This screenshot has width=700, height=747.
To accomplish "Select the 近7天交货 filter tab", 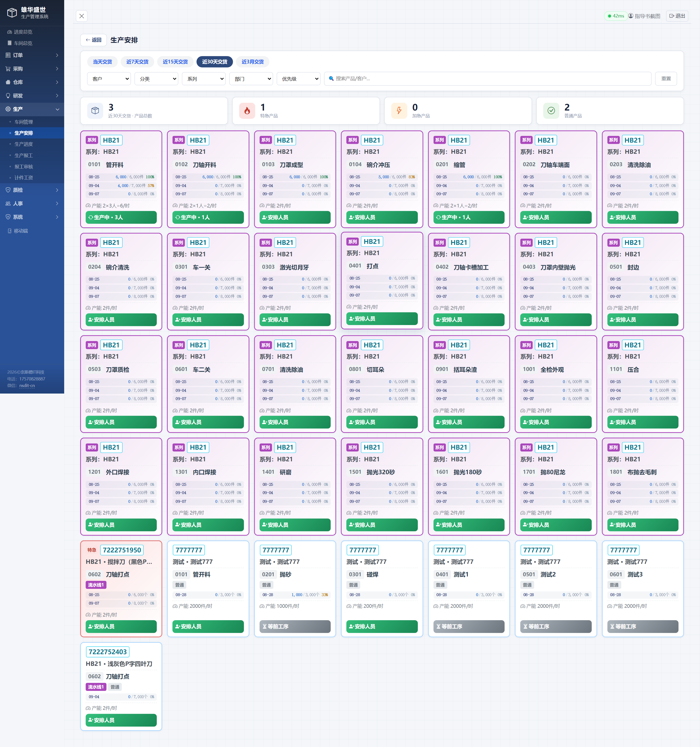I will coord(137,62).
